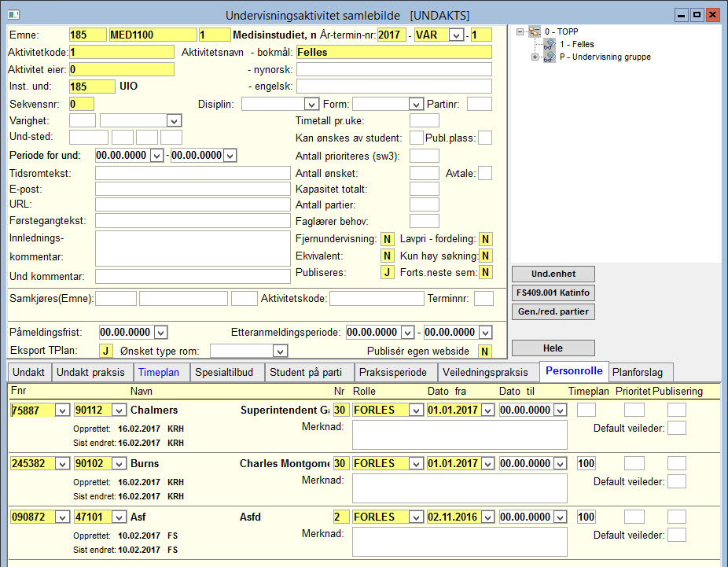Viewport: 728px width, 567px height.
Task: Check Default veileder for Asf
Action: tap(677, 535)
